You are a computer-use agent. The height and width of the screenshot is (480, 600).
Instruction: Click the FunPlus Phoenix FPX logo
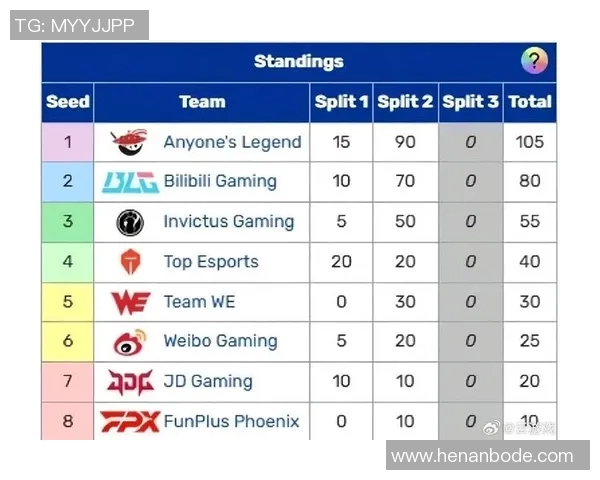[129, 421]
